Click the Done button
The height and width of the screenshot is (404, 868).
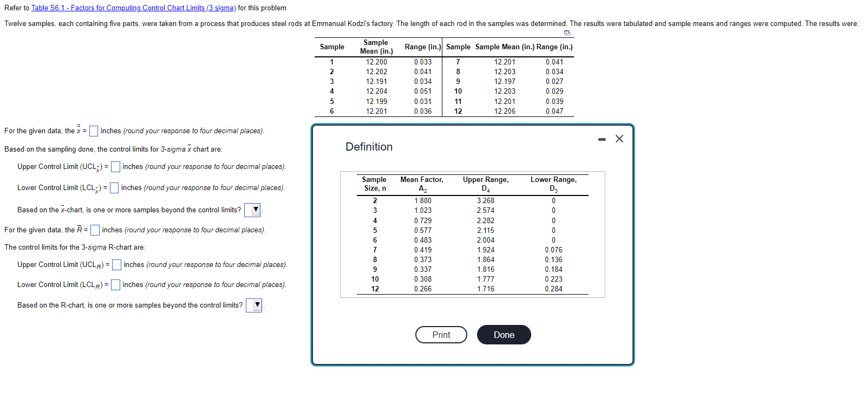click(504, 335)
